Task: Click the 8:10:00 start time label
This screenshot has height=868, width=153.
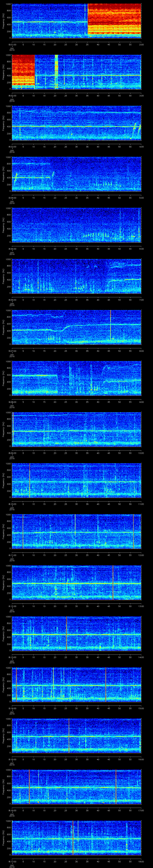Action: click(12, 504)
